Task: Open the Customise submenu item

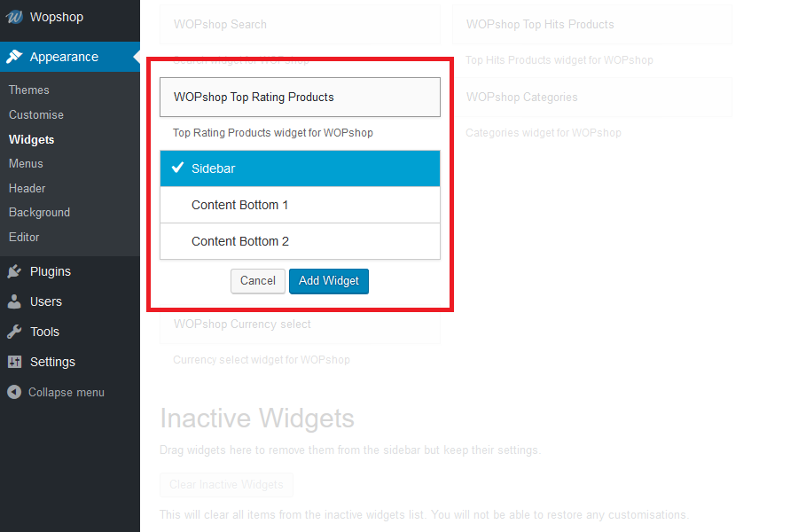Action: pyautogui.click(x=36, y=114)
